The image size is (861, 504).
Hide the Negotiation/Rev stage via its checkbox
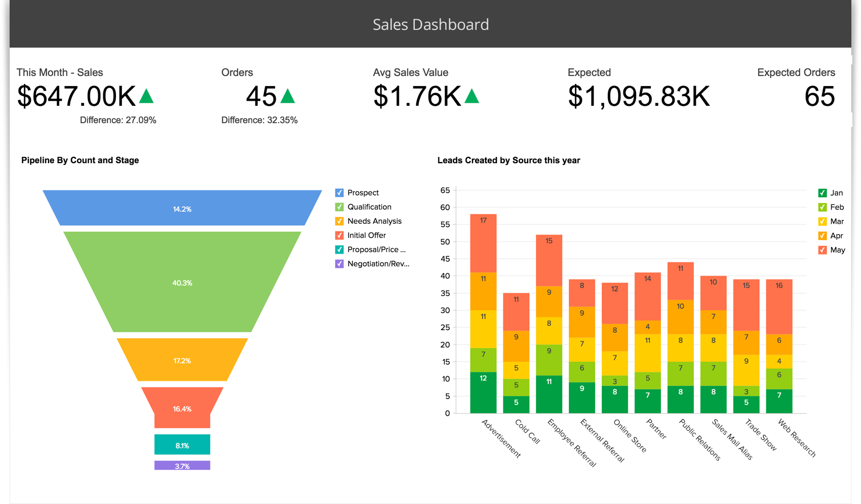[x=339, y=263]
